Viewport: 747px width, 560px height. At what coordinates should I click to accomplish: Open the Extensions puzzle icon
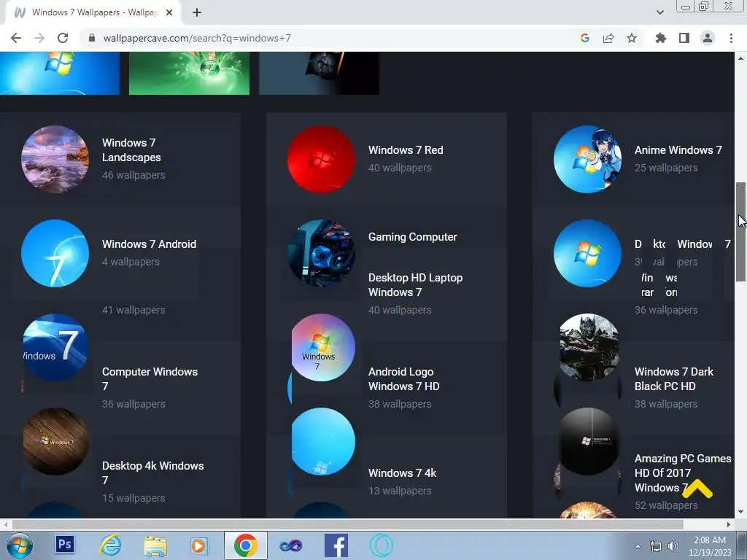pyautogui.click(x=661, y=38)
